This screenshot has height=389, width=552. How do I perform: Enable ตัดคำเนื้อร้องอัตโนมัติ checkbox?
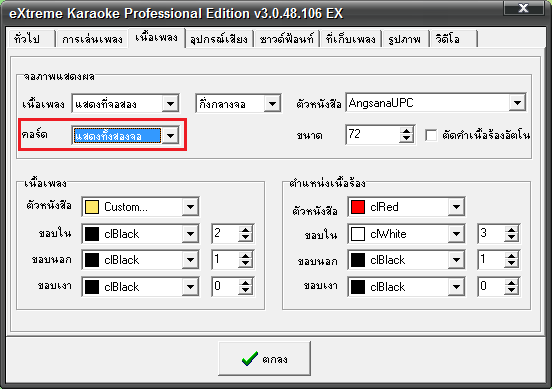[x=431, y=135]
